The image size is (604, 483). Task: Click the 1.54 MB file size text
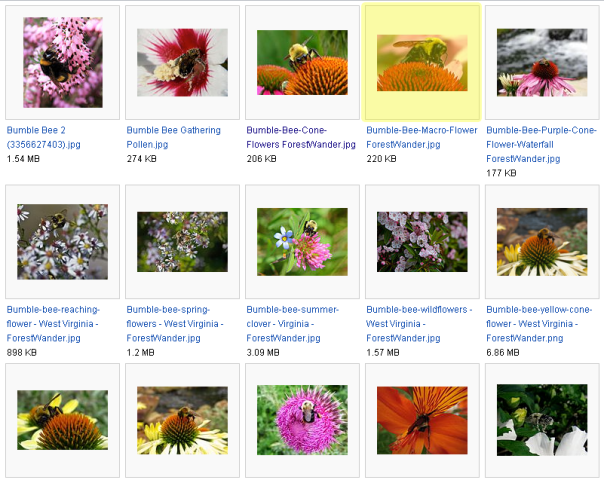click(23, 159)
